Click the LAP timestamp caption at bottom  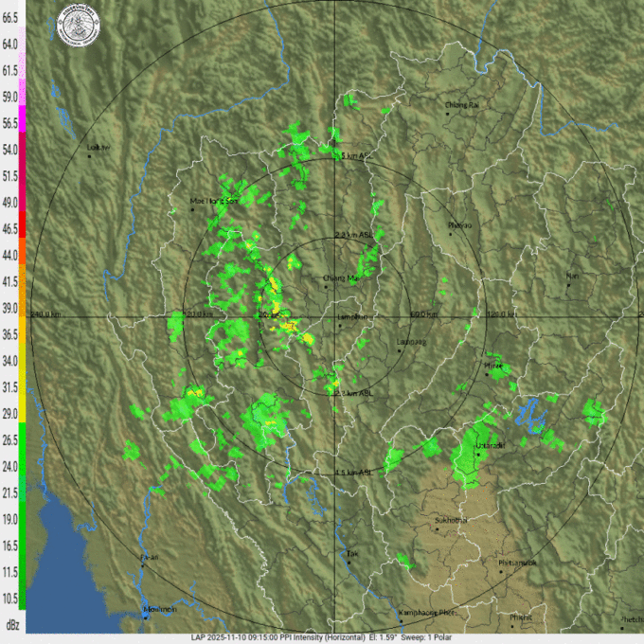click(x=322, y=637)
